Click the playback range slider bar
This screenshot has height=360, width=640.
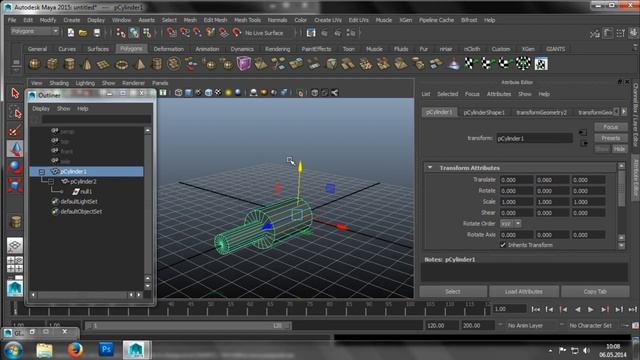click(188, 326)
